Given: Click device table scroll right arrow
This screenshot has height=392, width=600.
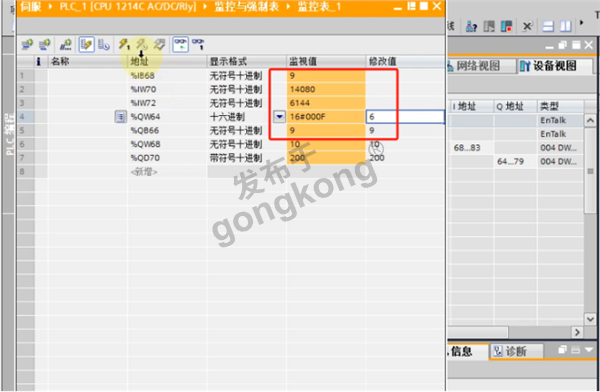Looking at the screenshot, I should [577, 332].
